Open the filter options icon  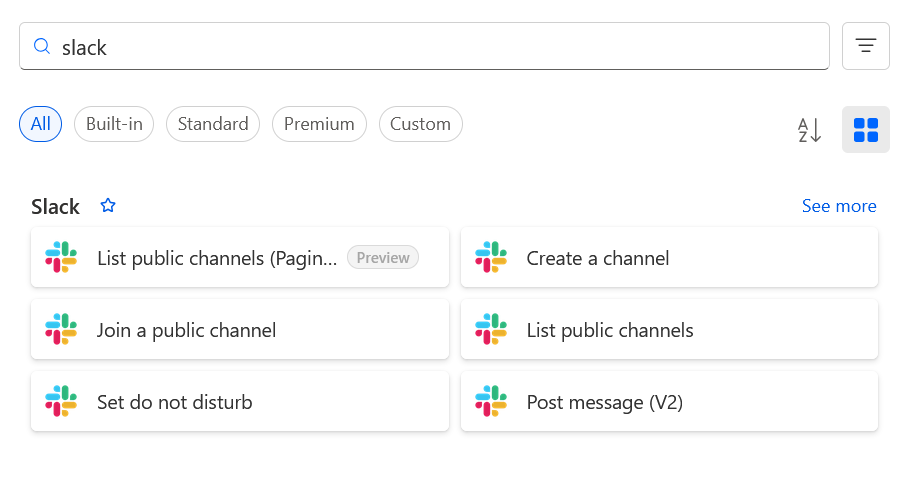click(x=865, y=46)
